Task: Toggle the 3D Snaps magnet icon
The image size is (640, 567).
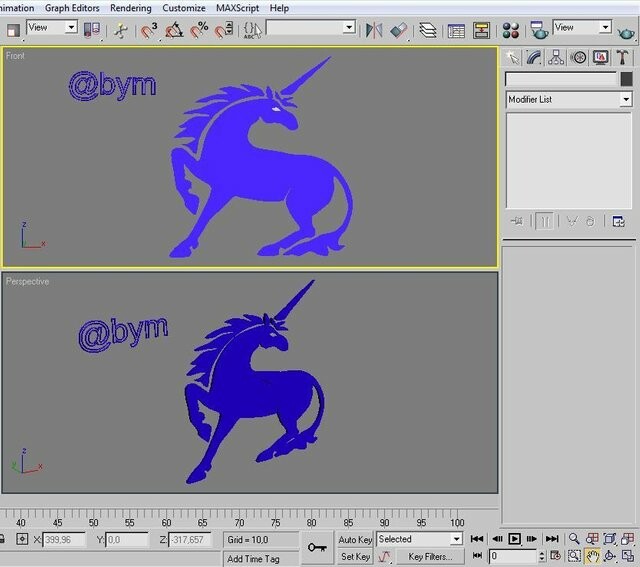Action: tap(149, 30)
